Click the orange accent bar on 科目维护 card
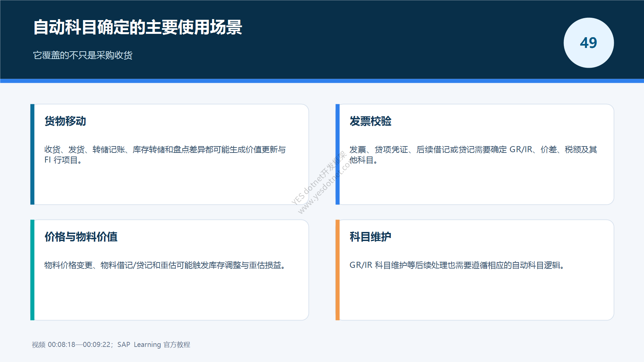This screenshot has width=644, height=362. point(337,270)
